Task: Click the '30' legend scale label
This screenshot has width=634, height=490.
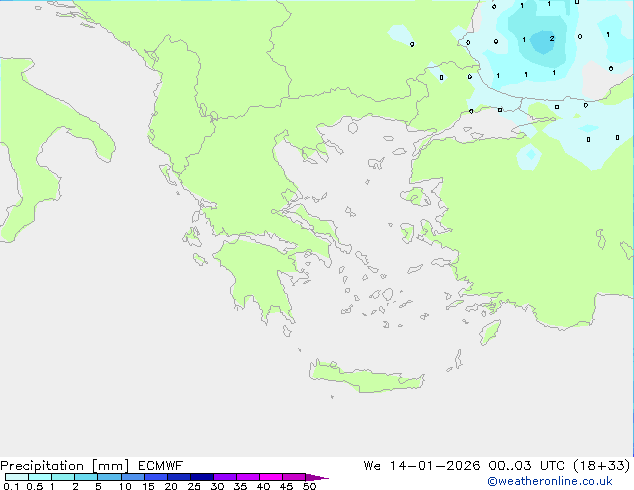Action: [x=217, y=486]
